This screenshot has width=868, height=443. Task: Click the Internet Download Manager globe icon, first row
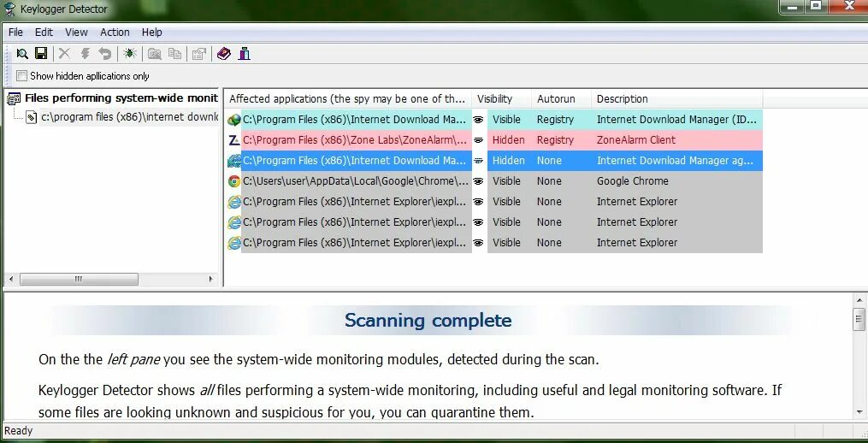234,120
